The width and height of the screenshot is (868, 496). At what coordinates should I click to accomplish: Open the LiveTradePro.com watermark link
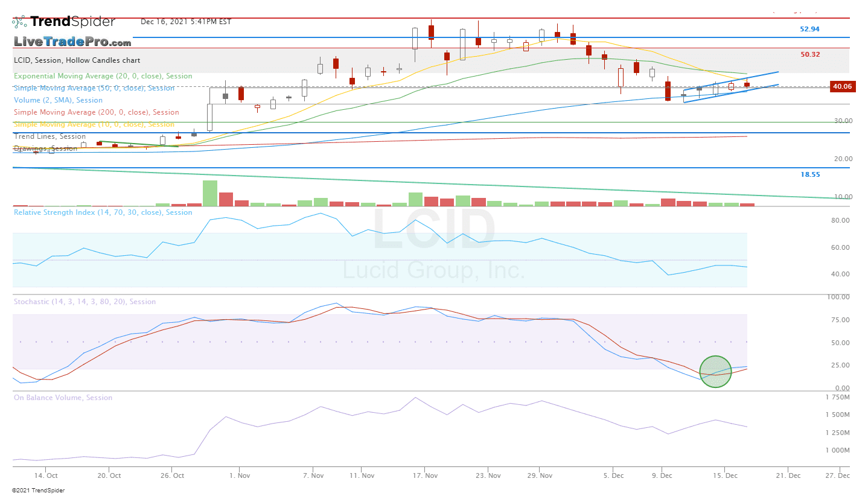tap(72, 42)
